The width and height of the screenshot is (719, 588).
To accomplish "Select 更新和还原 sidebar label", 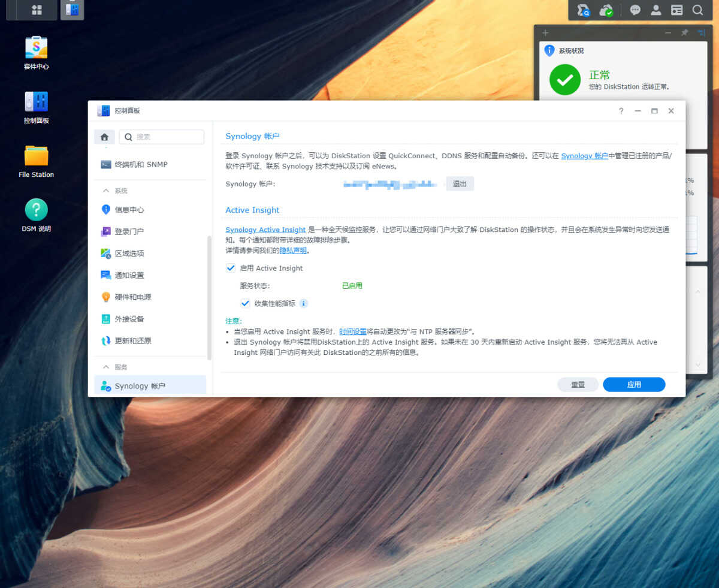I will (133, 341).
